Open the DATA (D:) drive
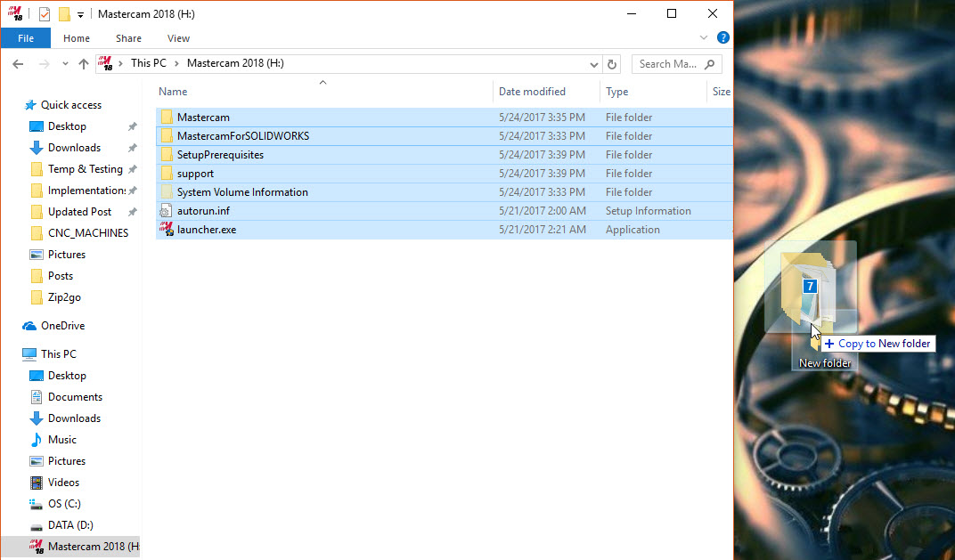Image resolution: width=955 pixels, height=560 pixels. click(x=70, y=524)
